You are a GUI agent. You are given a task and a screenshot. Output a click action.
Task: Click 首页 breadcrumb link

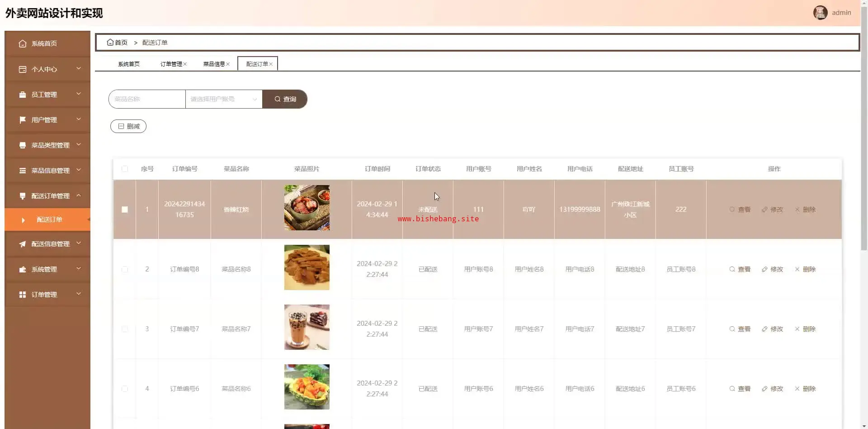[x=121, y=43]
